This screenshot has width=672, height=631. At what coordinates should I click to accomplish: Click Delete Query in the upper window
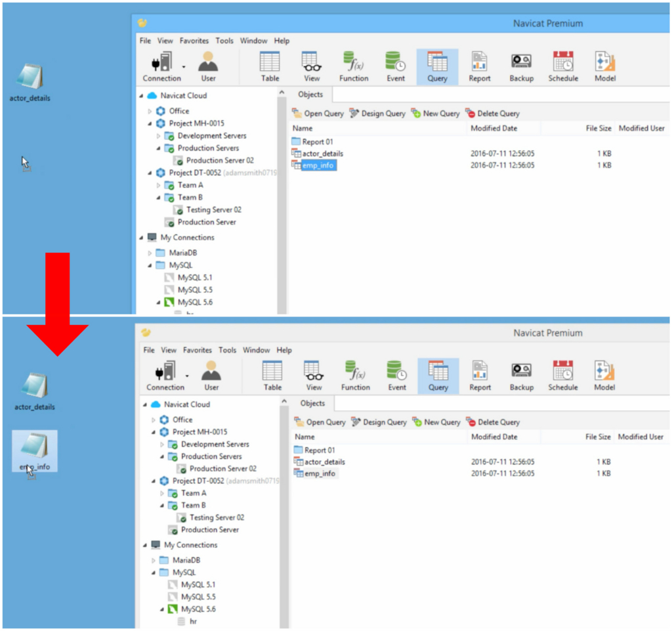tap(492, 114)
